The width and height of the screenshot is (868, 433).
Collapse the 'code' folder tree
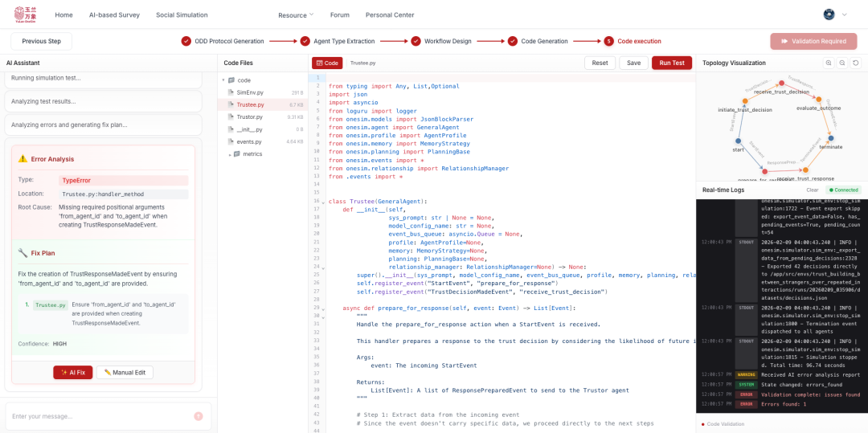223,80
